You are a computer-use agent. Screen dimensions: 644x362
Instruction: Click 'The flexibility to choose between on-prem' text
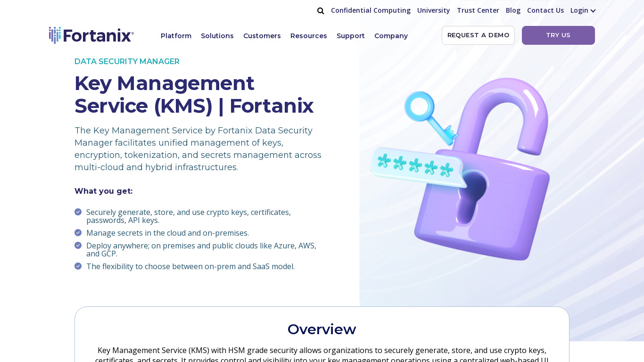tap(190, 266)
